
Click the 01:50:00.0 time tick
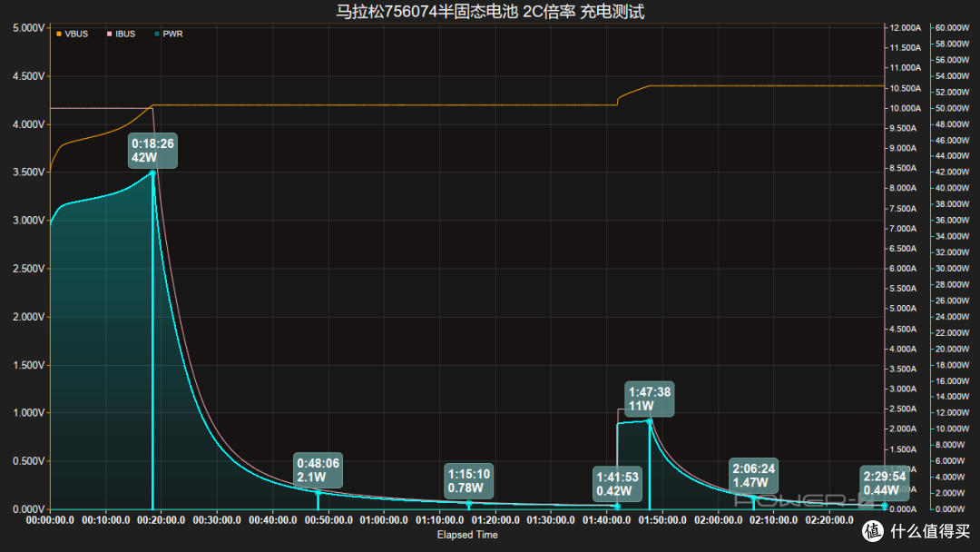pos(661,520)
